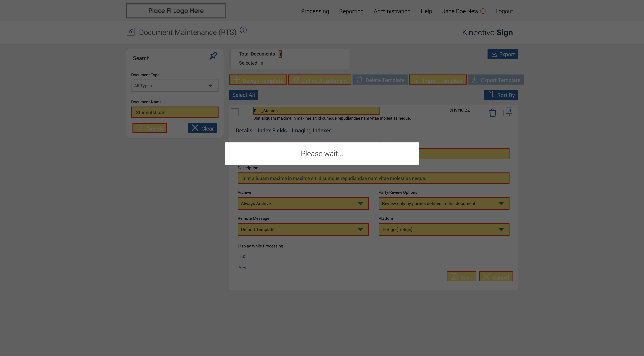Click the pin icon in Search panel
The image size is (644, 356).
pyautogui.click(x=213, y=56)
